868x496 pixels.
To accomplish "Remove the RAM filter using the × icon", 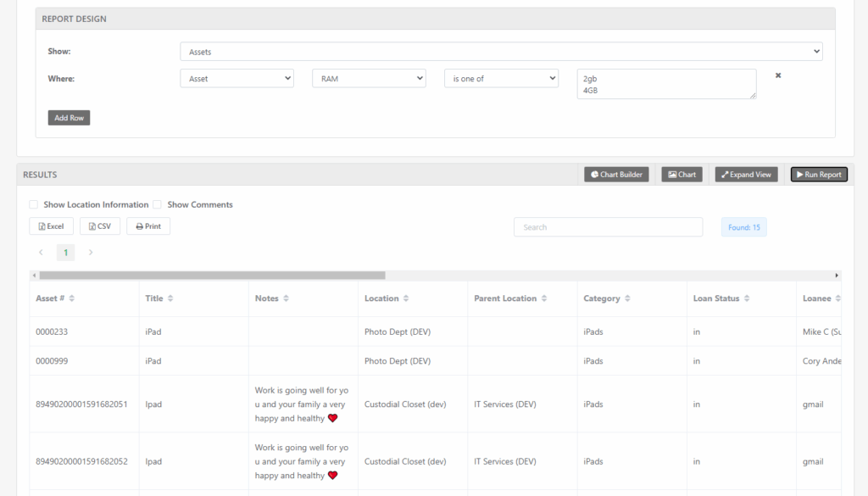I will tap(778, 75).
